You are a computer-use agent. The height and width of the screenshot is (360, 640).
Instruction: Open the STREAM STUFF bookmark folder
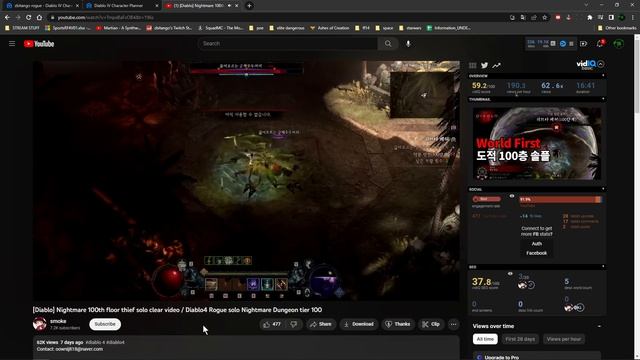pos(22,28)
